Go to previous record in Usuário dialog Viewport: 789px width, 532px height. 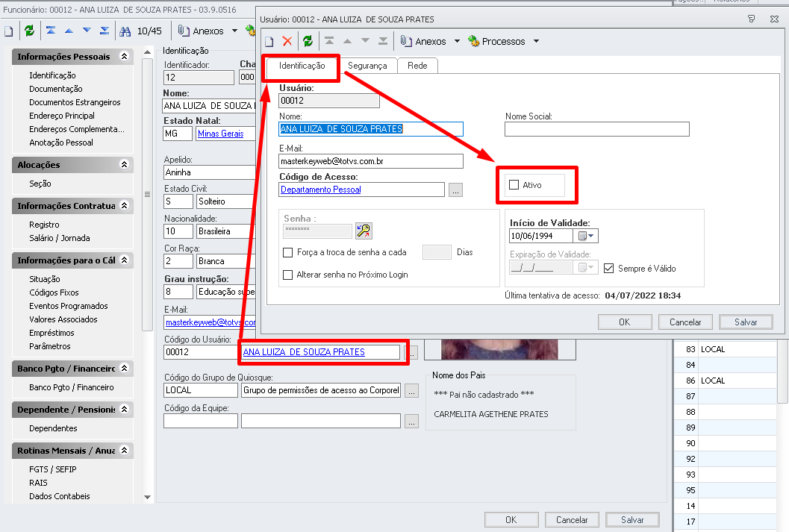[347, 41]
